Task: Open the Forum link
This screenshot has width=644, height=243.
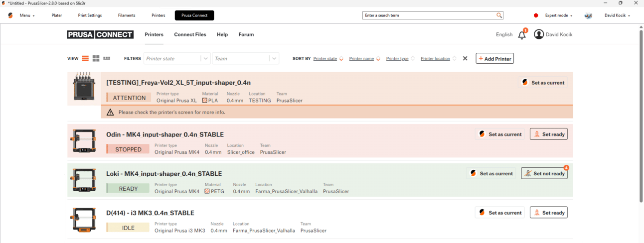Action: (246, 34)
